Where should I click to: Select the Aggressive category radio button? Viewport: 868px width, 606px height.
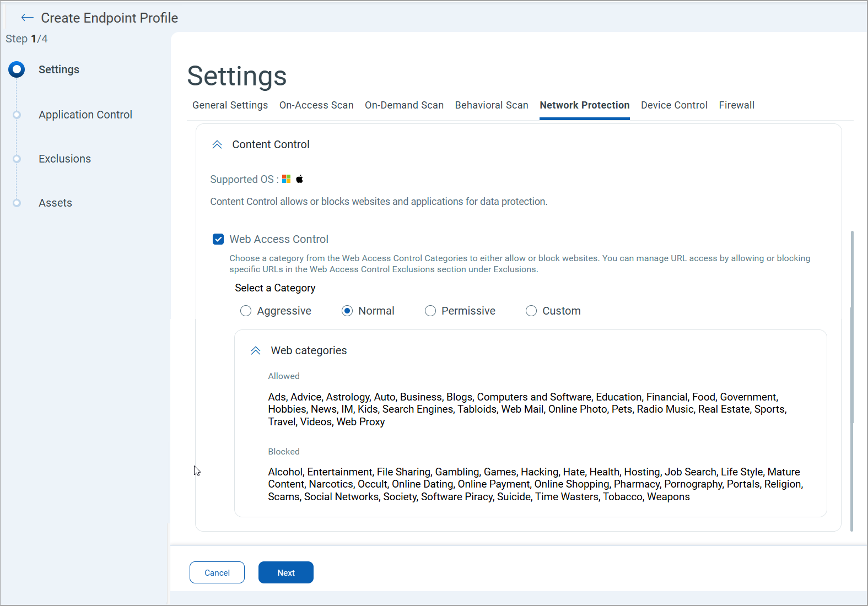pos(246,311)
